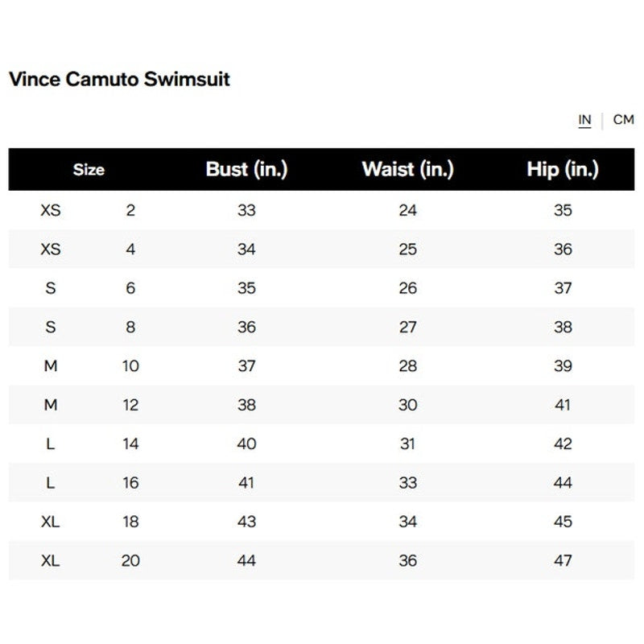The image size is (644, 644).
Task: Switch units to CM
Action: tap(623, 120)
